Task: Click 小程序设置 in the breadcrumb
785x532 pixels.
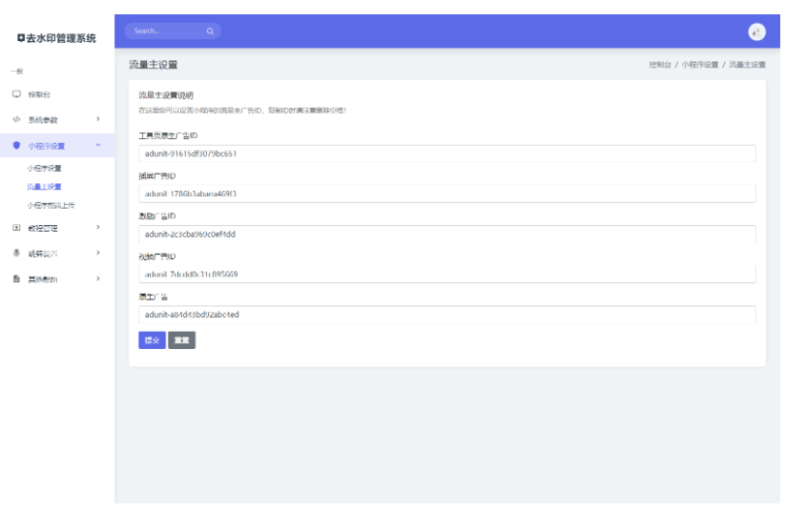Action: [700, 65]
